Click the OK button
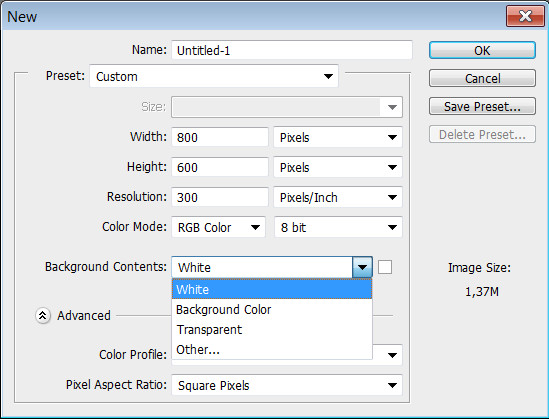Viewport: 549px width, 419px height. (x=482, y=50)
